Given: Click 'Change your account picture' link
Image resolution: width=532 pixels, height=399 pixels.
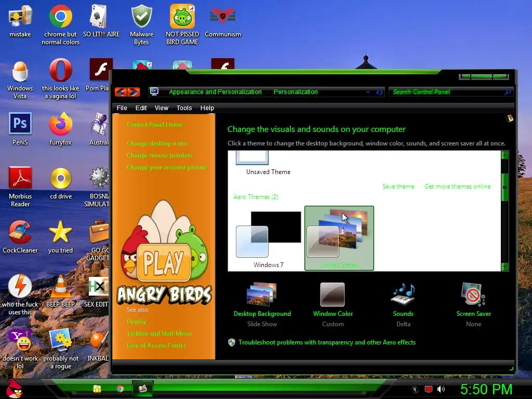Looking at the screenshot, I should (x=167, y=167).
